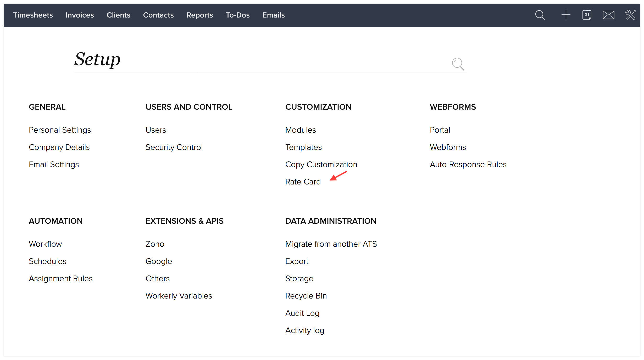Click Auto-Response Rules under Webforms
644x360 pixels.
(468, 165)
